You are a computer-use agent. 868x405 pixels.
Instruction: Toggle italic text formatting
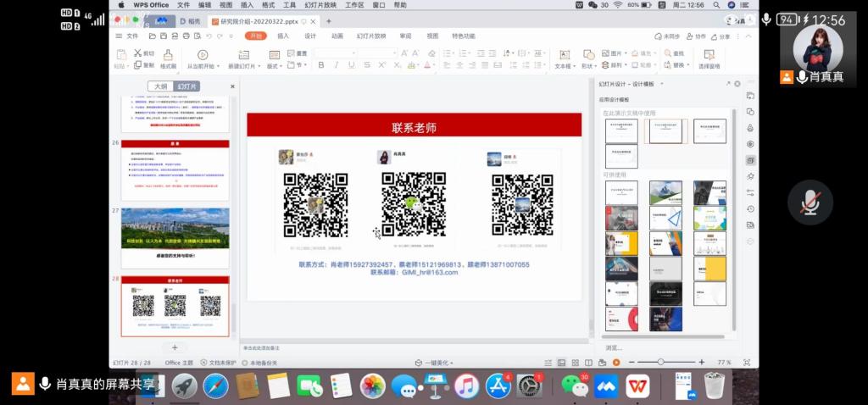point(337,65)
